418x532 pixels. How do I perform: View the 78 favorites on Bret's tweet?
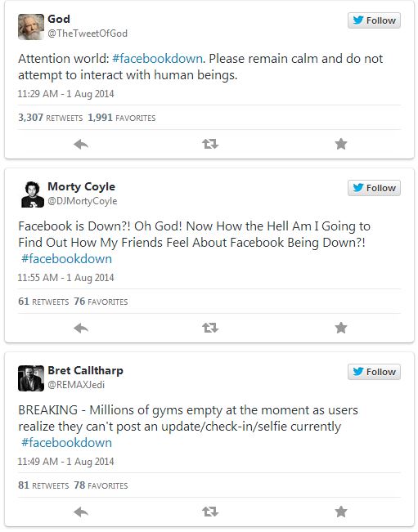[x=101, y=485]
